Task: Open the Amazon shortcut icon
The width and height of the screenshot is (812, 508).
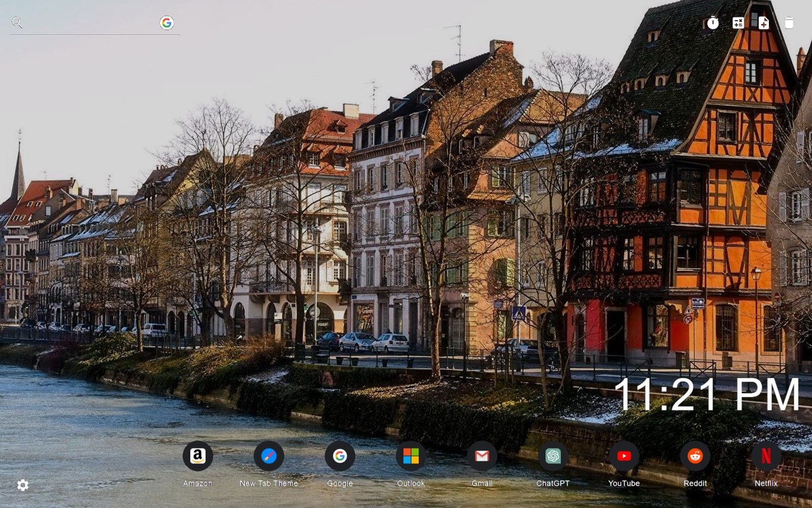Action: 198,456
